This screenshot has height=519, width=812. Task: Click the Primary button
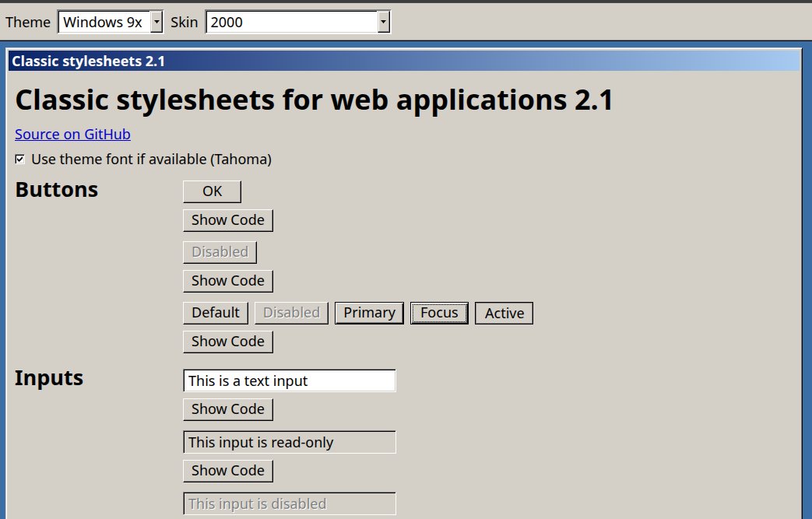coord(369,313)
